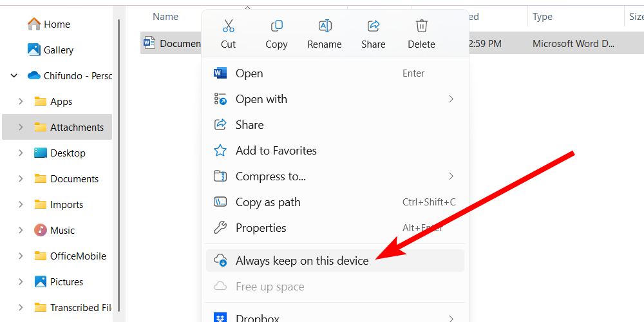Screen dimensions: 644x322
Task: Click the Copy as path icon
Action: (220, 202)
